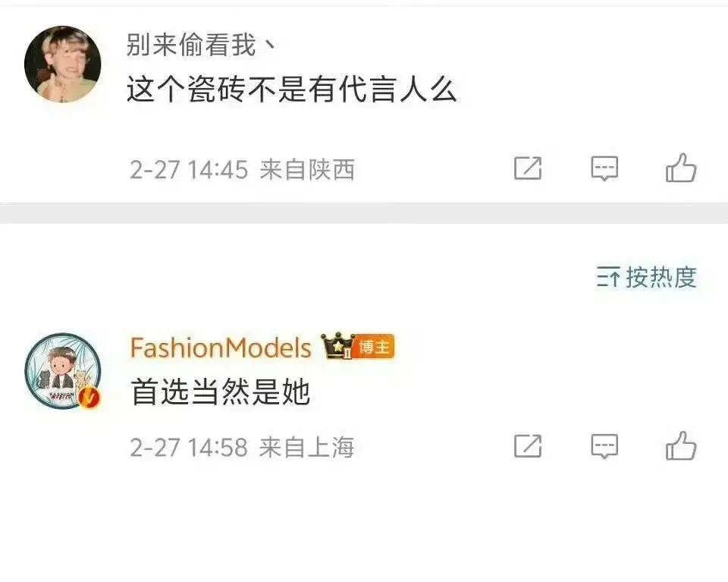Open username 别来偷看我、 profile

coord(202,45)
